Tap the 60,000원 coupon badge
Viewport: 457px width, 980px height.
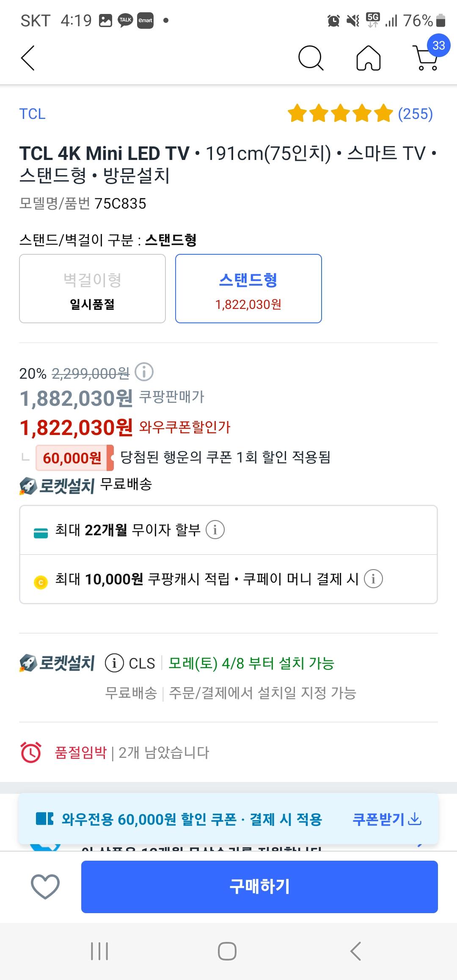pos(74,458)
